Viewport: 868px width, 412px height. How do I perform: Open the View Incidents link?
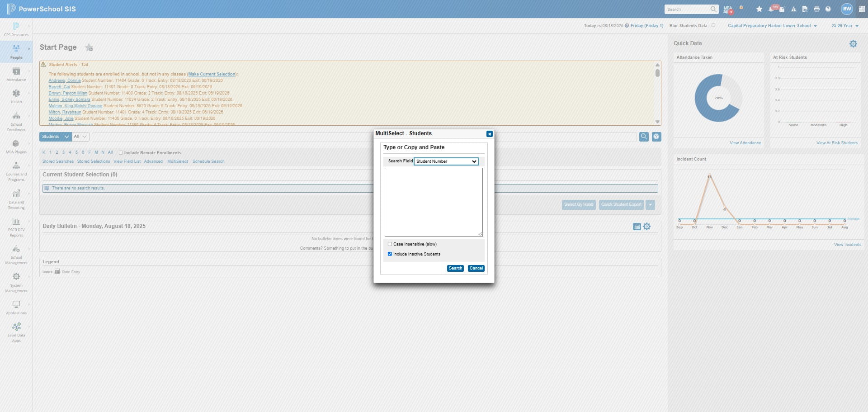[847, 245]
